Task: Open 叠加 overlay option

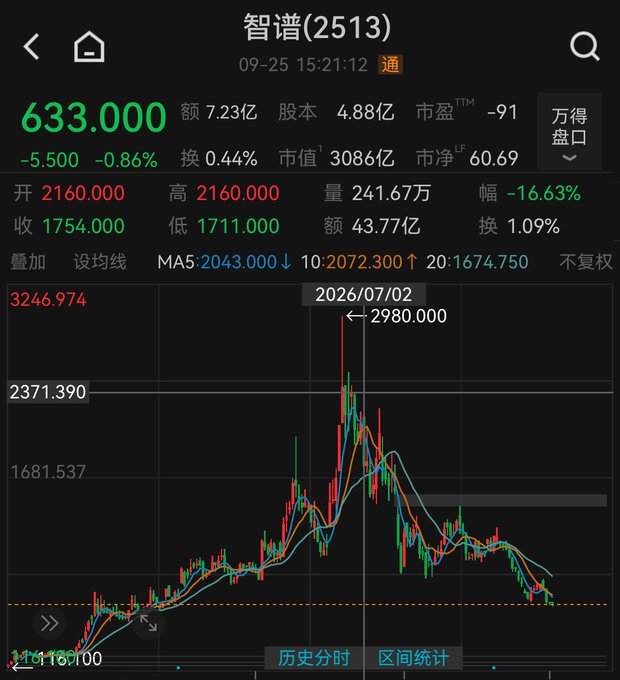Action: tap(28, 262)
